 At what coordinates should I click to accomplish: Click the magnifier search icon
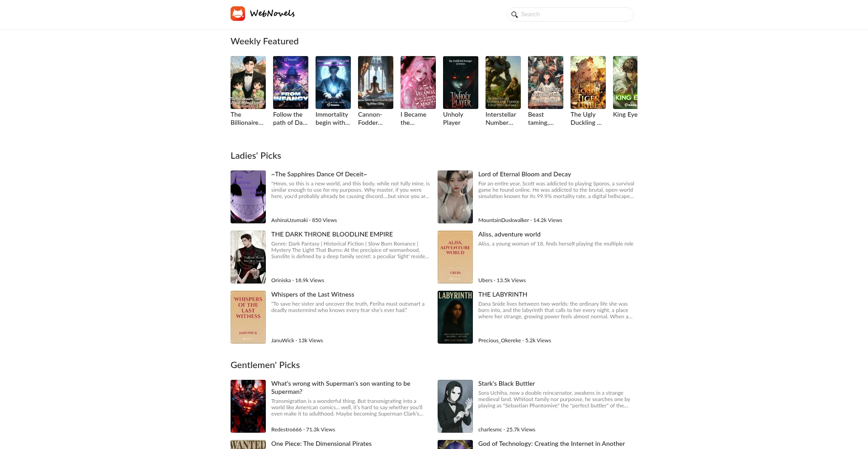click(x=514, y=14)
